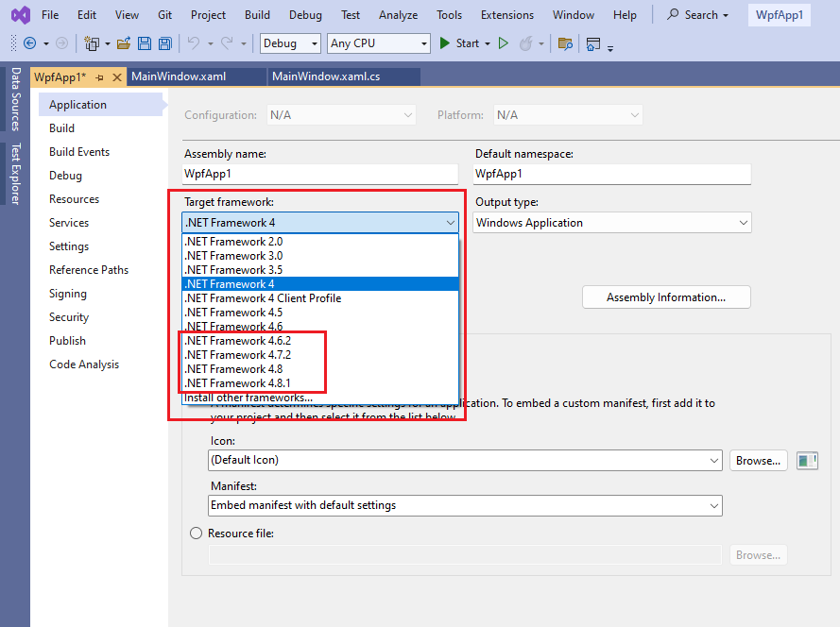The width and height of the screenshot is (840, 627).
Task: Click the Navigate Backward arrow icon
Action: pyautogui.click(x=30, y=43)
